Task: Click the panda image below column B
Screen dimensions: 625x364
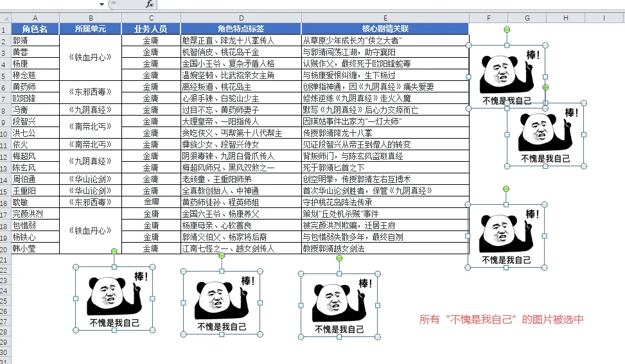Action: (x=114, y=299)
